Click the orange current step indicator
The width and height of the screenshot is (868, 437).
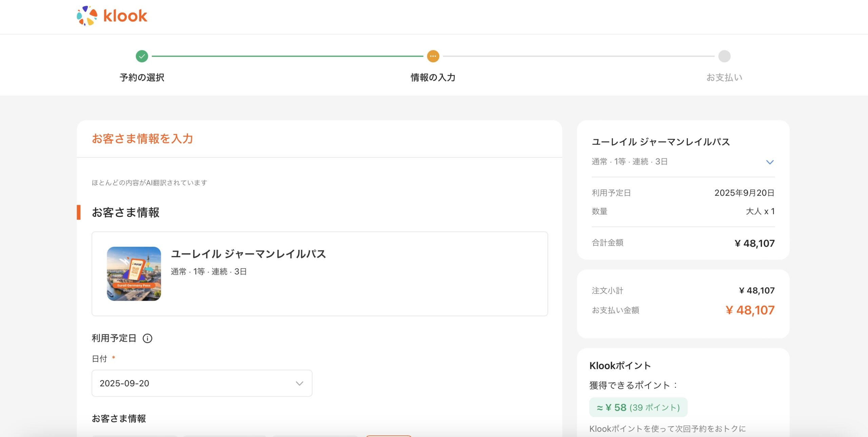[x=433, y=56]
